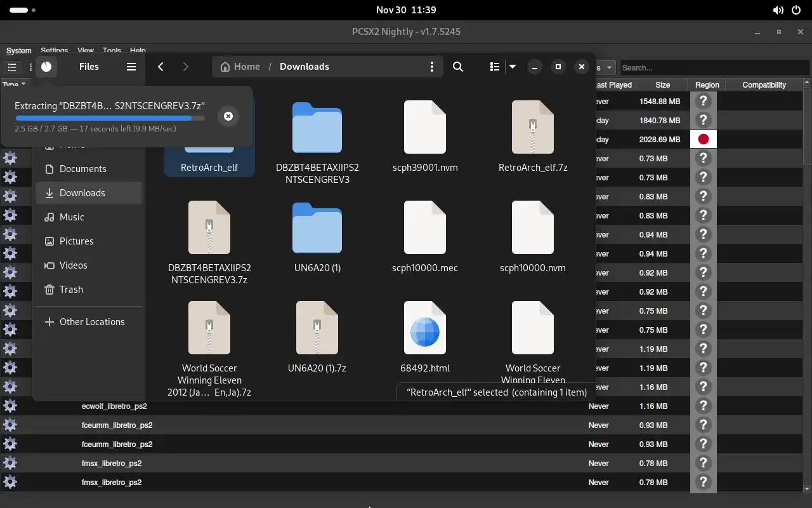Open Music in the Files sidebar
The height and width of the screenshot is (508, 812).
[x=89, y=217]
